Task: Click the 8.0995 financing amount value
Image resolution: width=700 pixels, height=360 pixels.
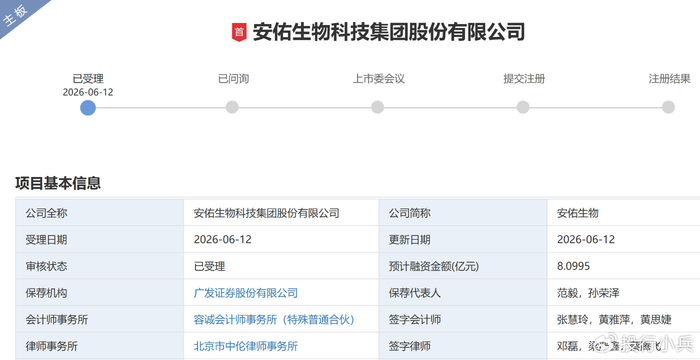Action: pos(573,266)
